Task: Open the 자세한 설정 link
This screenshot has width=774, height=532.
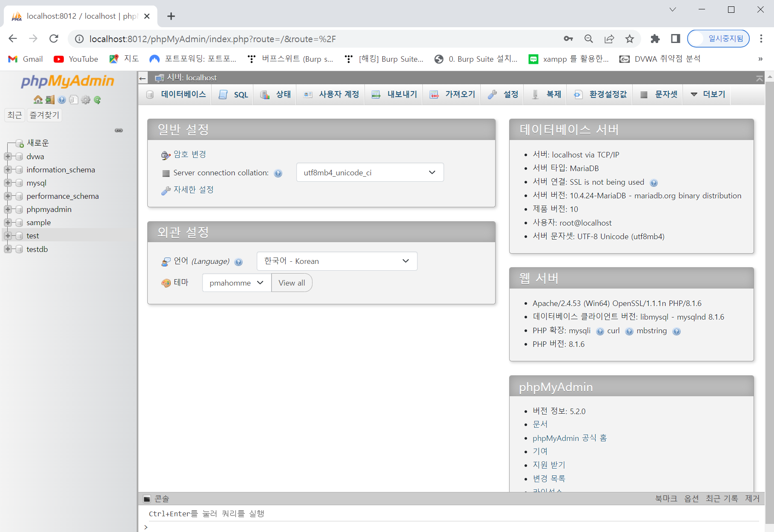Action: (194, 190)
